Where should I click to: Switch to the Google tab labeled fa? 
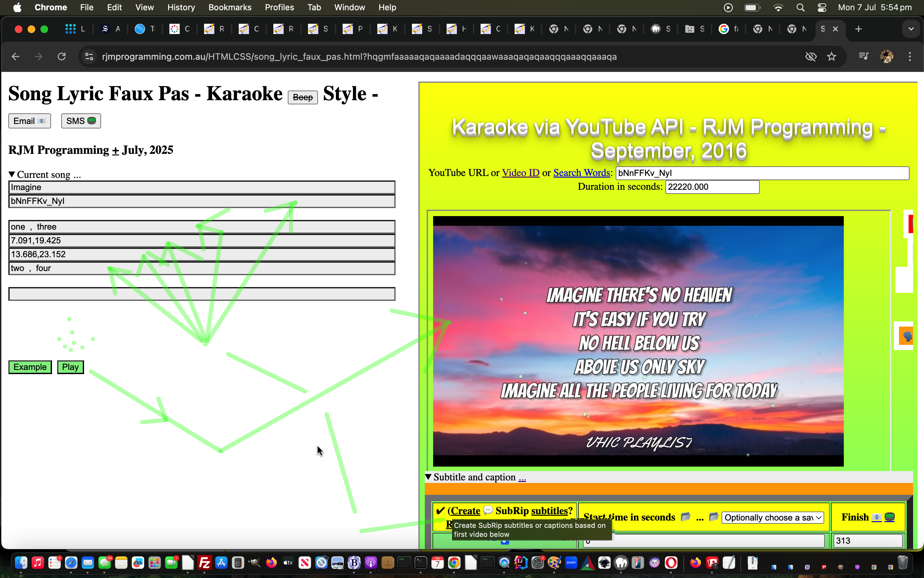(x=729, y=29)
